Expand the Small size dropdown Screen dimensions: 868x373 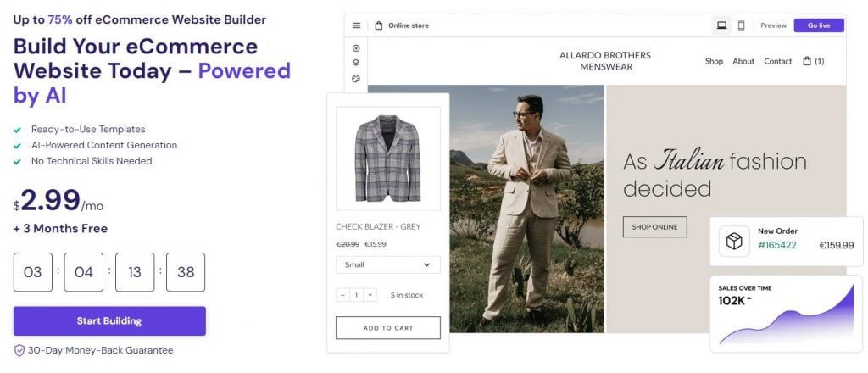click(388, 264)
